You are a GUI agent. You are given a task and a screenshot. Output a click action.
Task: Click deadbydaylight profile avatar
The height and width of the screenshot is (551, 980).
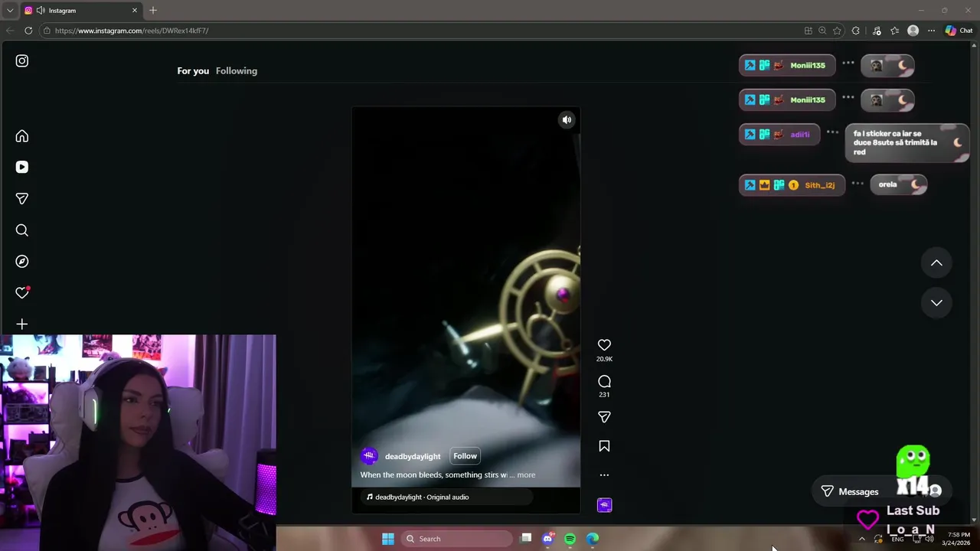pyautogui.click(x=369, y=456)
